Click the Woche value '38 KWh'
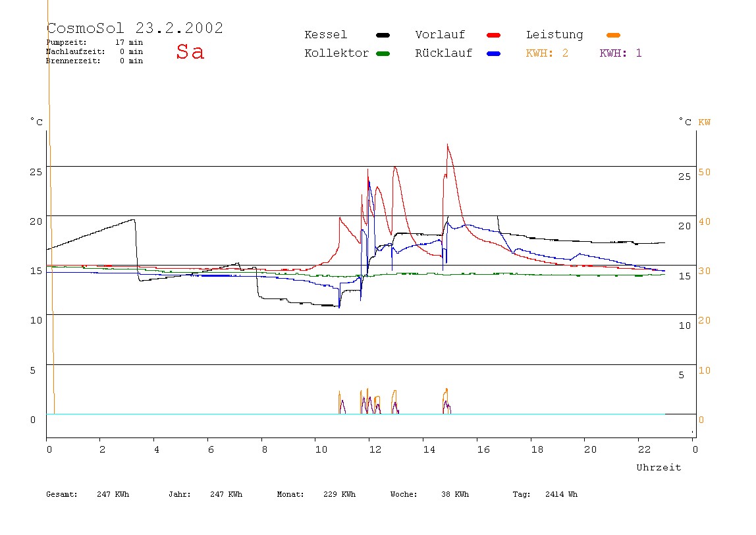The image size is (756, 535). tap(455, 494)
